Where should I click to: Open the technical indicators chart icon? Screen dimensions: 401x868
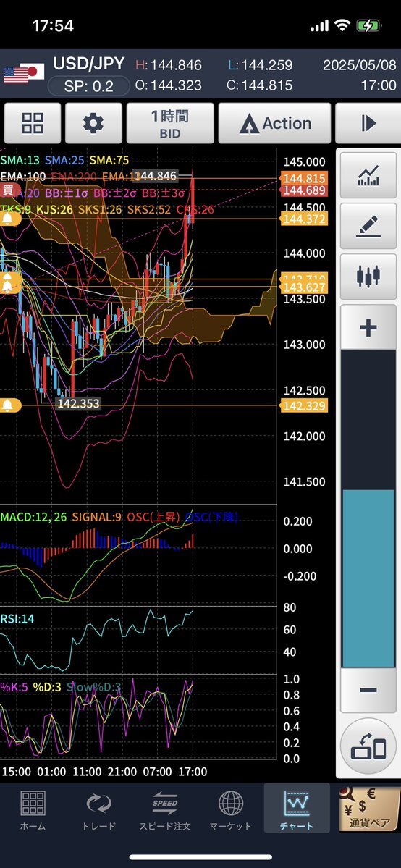[368, 175]
